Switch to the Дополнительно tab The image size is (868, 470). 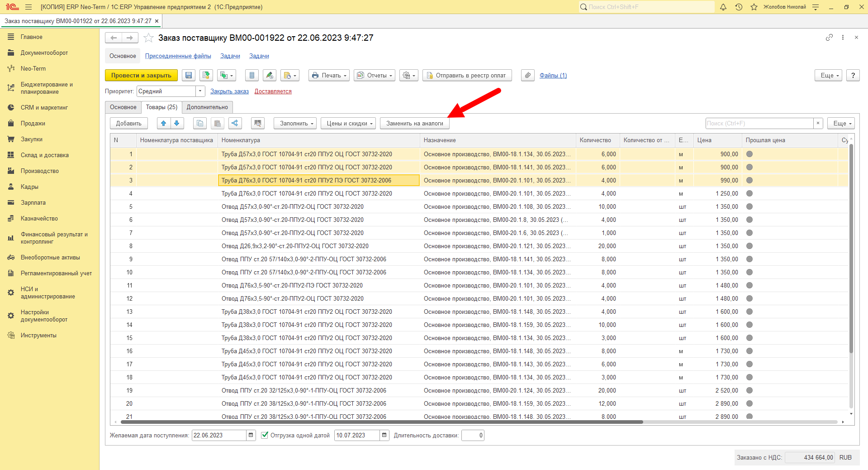(207, 107)
